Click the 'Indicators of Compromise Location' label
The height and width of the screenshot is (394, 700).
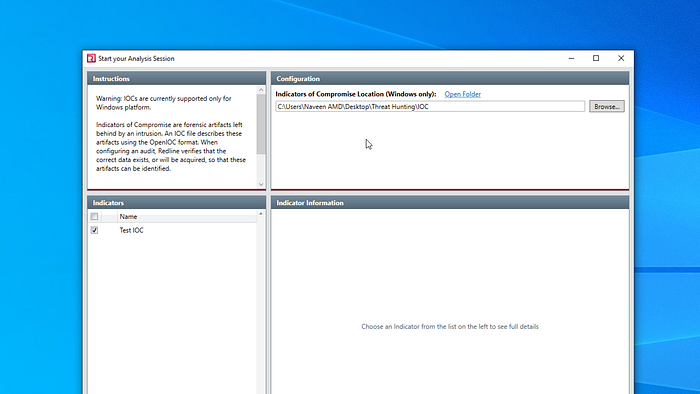[x=356, y=94]
